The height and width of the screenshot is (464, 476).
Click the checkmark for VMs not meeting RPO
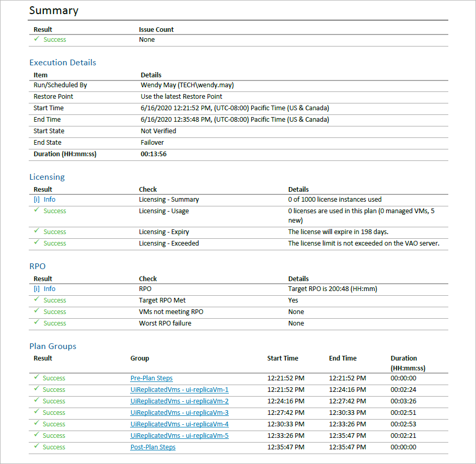(x=37, y=311)
